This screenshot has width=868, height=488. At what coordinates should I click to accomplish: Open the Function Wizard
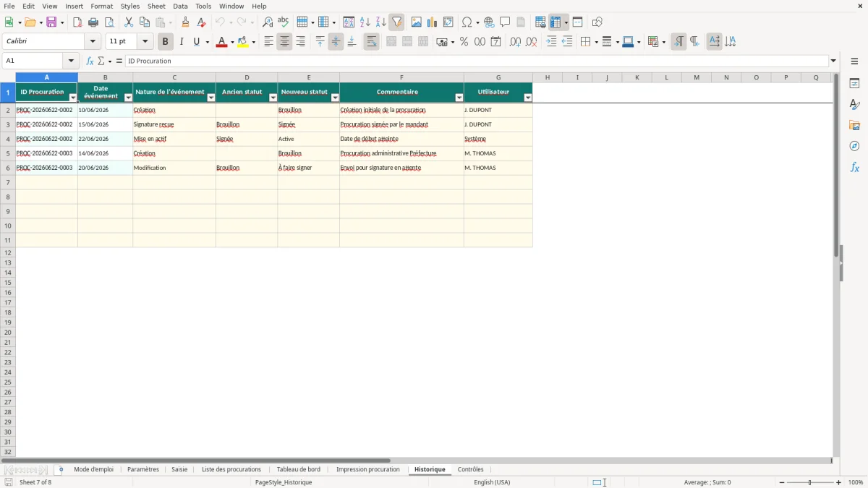90,61
